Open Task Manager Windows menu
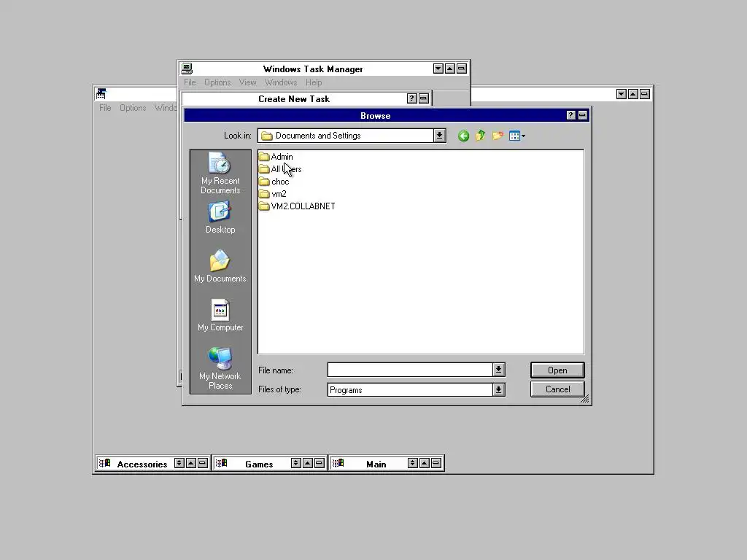This screenshot has height=560, width=747. pos(281,82)
